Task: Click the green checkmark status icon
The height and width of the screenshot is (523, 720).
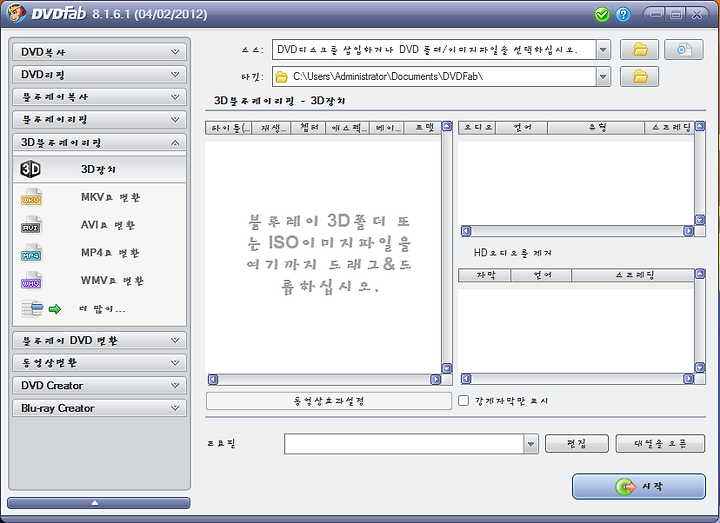Action: pyautogui.click(x=602, y=14)
